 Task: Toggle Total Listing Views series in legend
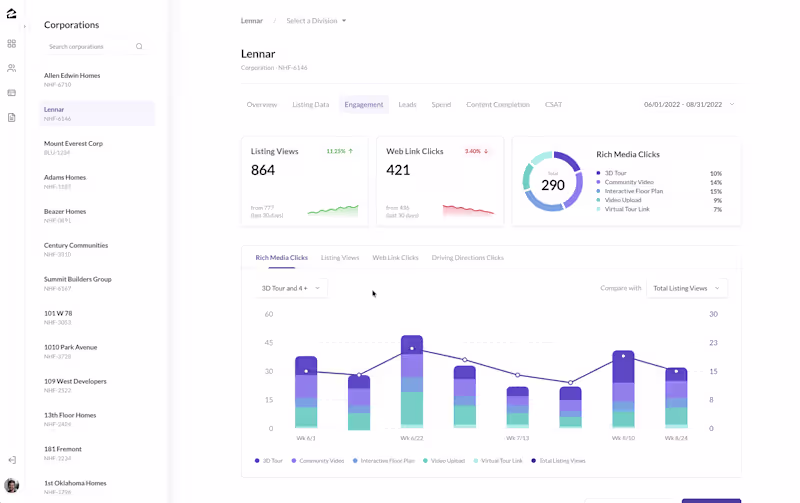558,461
